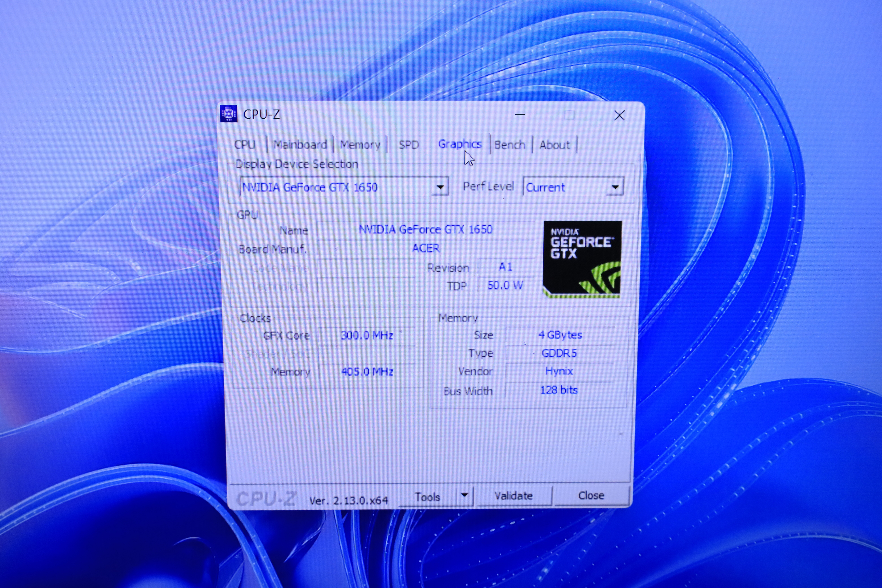Click the CPU-Z app icon in title bar
882x588 pixels.
[x=229, y=114]
